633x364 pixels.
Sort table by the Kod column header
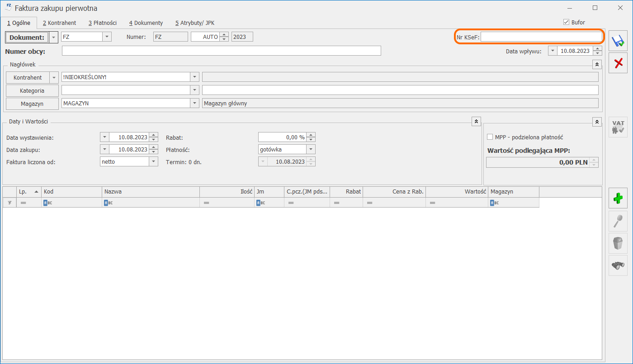[72, 192]
